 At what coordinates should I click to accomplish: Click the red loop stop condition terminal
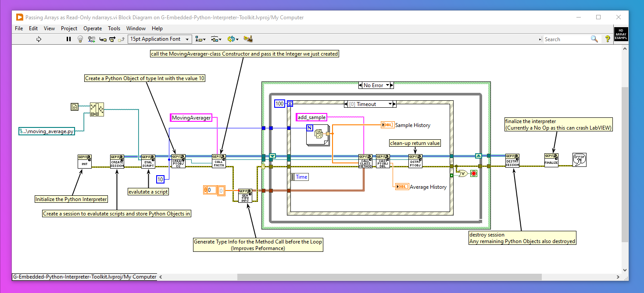(473, 173)
